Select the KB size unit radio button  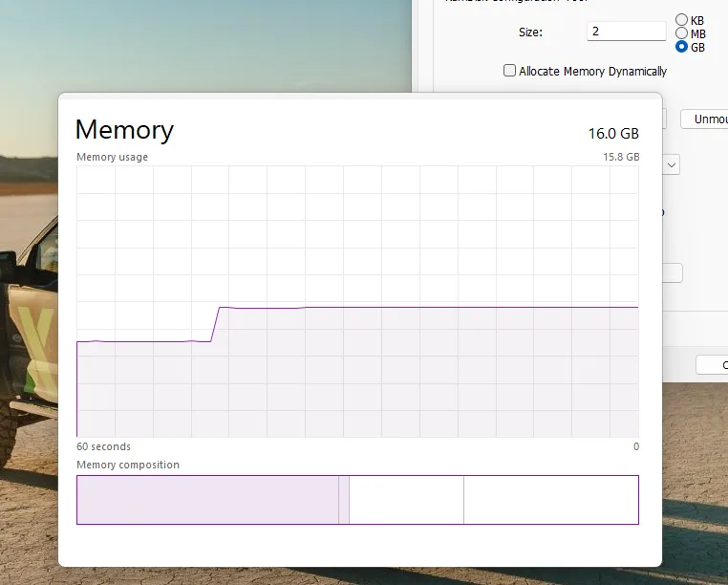(681, 20)
